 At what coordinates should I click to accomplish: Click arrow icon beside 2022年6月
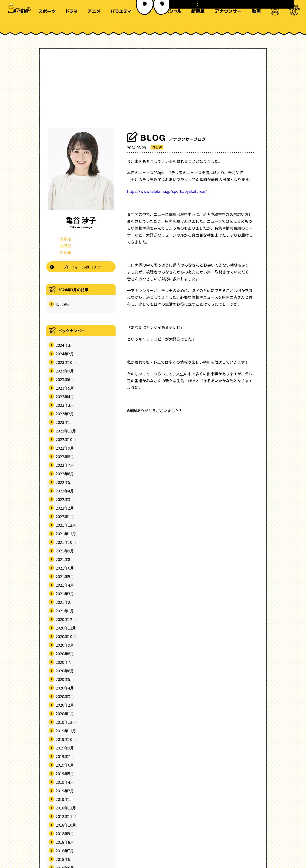(51, 474)
